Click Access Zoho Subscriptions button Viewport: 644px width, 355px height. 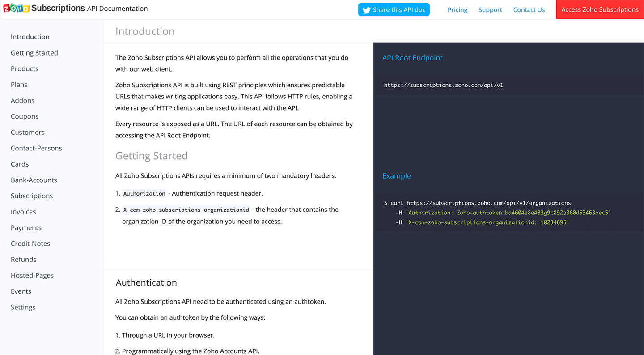600,9
